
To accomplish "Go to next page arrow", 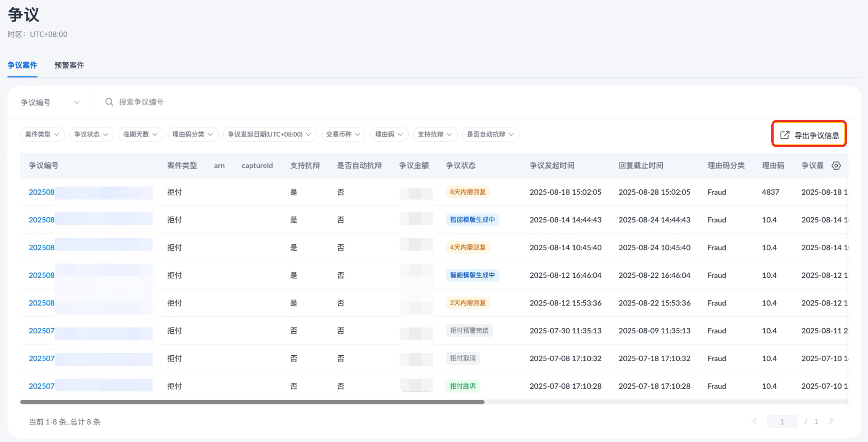I will [831, 421].
